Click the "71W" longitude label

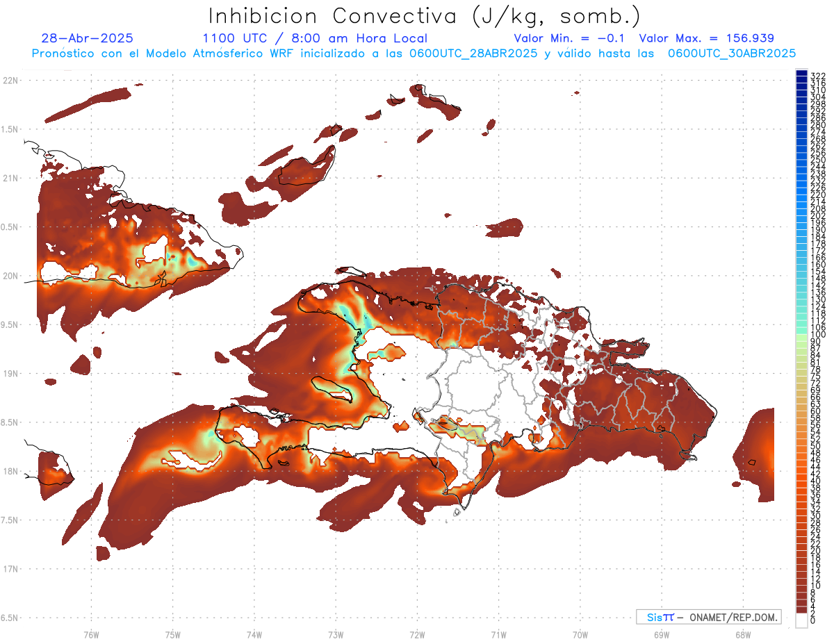[498, 634]
